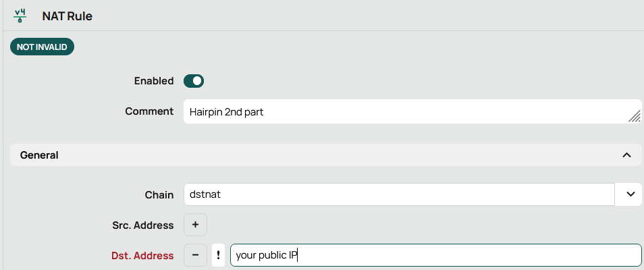
Task: Click into the Chain field showing dstnat
Action: (398, 194)
